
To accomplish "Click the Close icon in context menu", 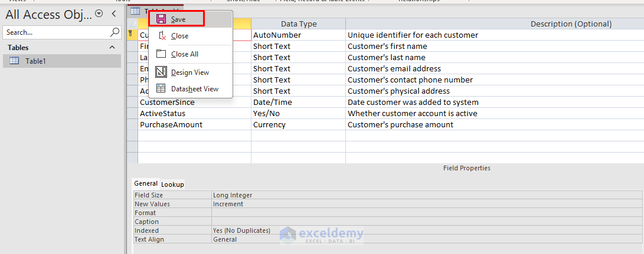I will (161, 36).
